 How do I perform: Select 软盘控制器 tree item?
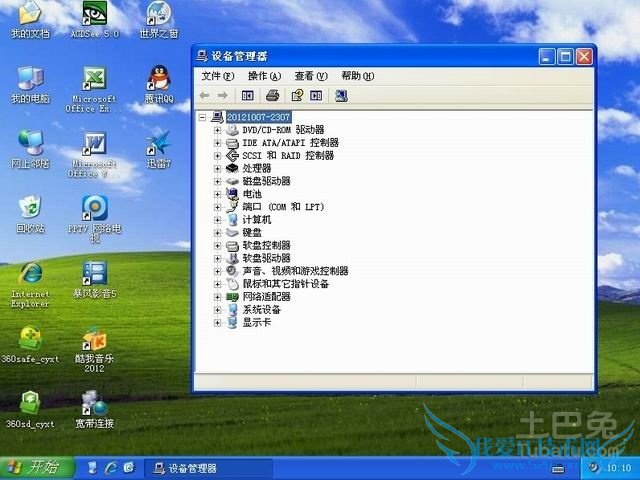[x=267, y=246]
